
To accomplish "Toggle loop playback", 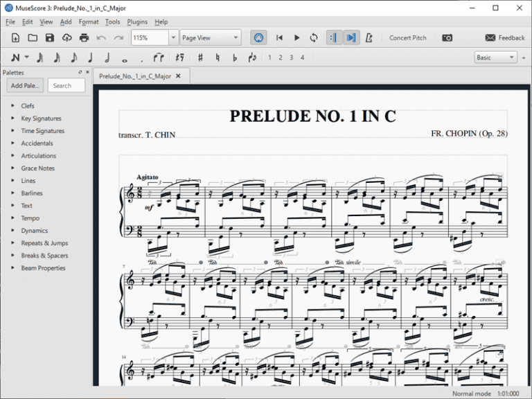I will coord(314,37).
